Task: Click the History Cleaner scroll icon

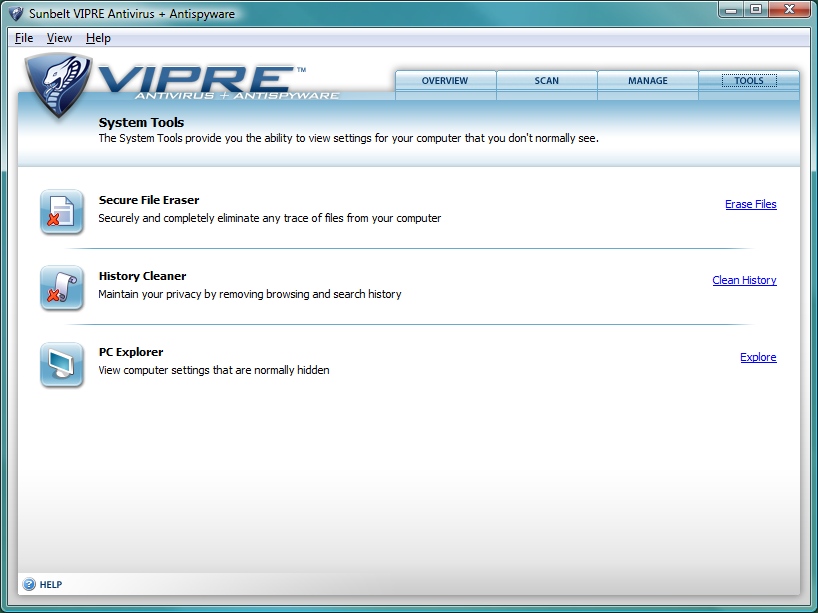Action: (61, 287)
